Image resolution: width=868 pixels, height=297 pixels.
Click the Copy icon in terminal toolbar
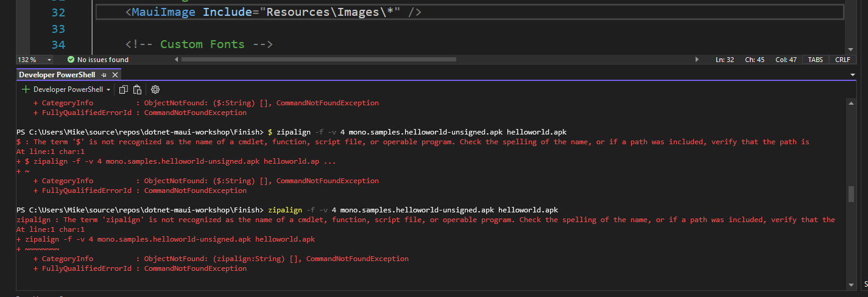pyautogui.click(x=124, y=89)
